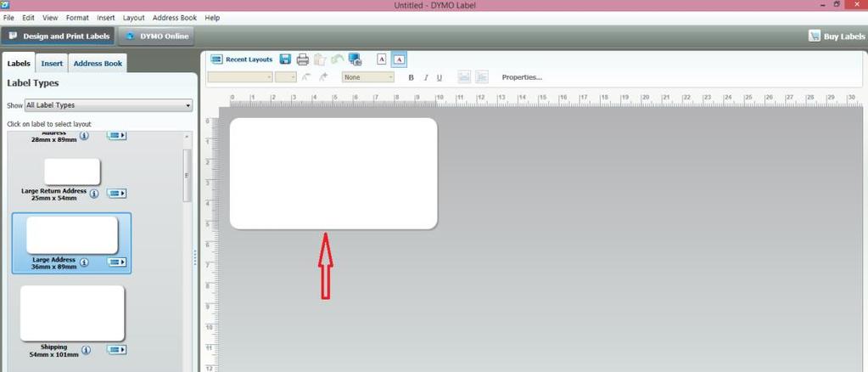The height and width of the screenshot is (372, 868).
Task: Open the Recent Layouts list
Action: point(242,59)
